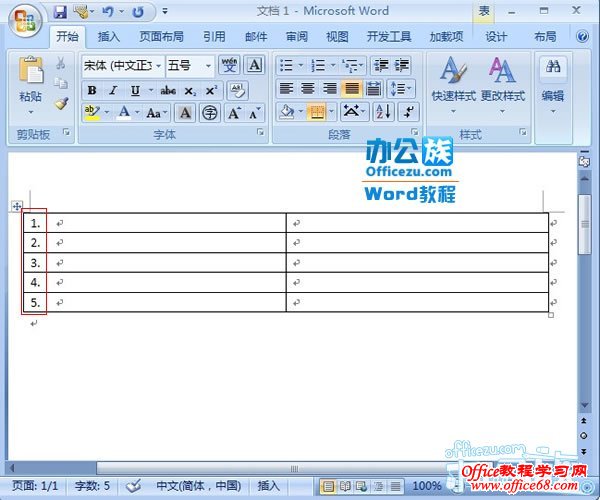Redo the last action
This screenshot has height=500, width=600.
pyautogui.click(x=138, y=12)
